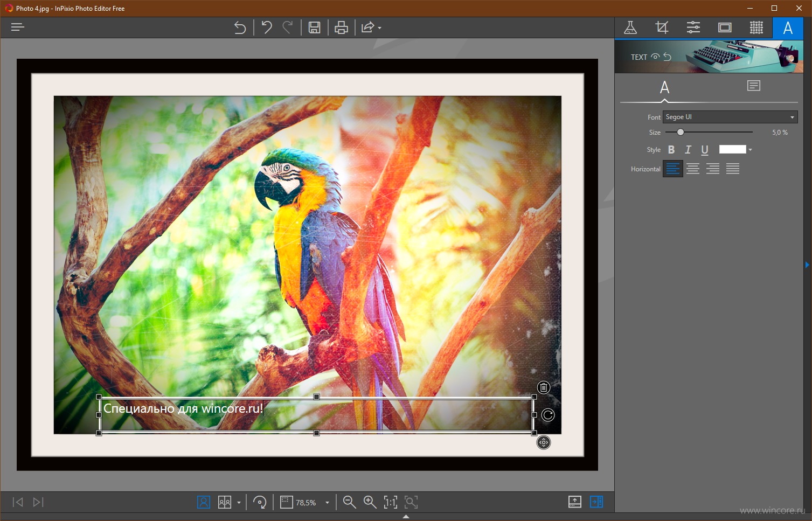Viewport: 812px width, 521px height.
Task: Switch to the effects flask tab
Action: point(630,27)
